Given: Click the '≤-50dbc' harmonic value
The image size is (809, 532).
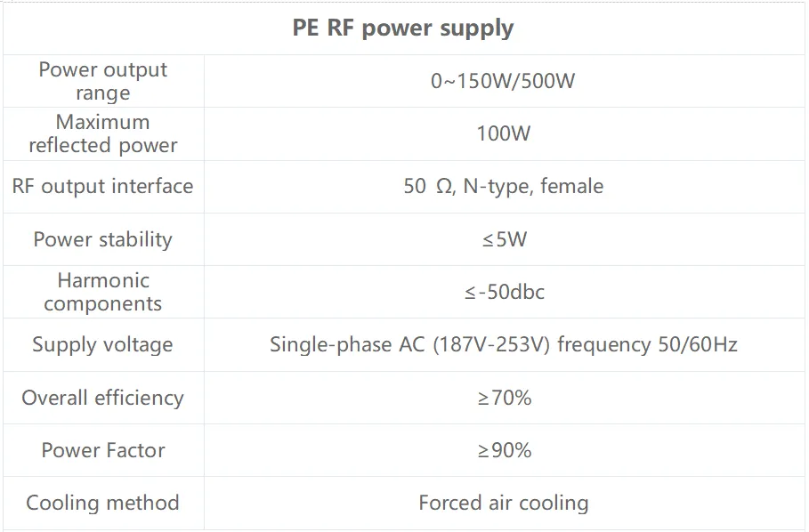Looking at the screenshot, I should click(x=504, y=292).
